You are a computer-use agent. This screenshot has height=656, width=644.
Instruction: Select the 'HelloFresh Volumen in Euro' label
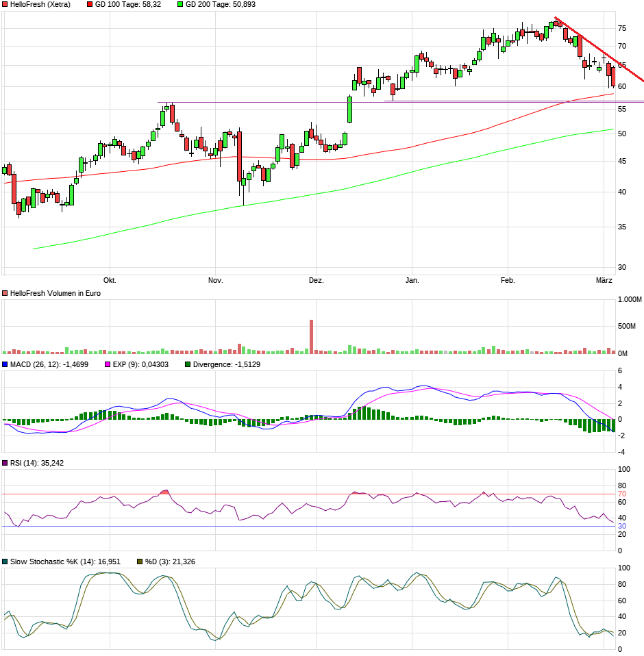tap(55, 293)
